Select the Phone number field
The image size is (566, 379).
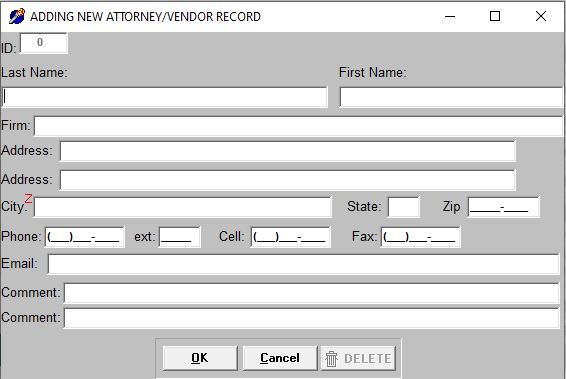[85, 237]
